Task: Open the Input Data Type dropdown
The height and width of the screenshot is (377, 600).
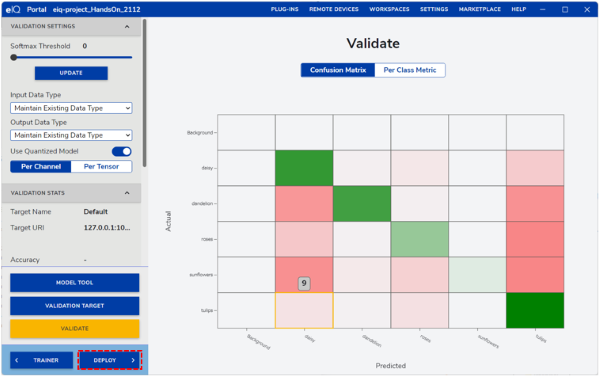Action: coord(71,108)
